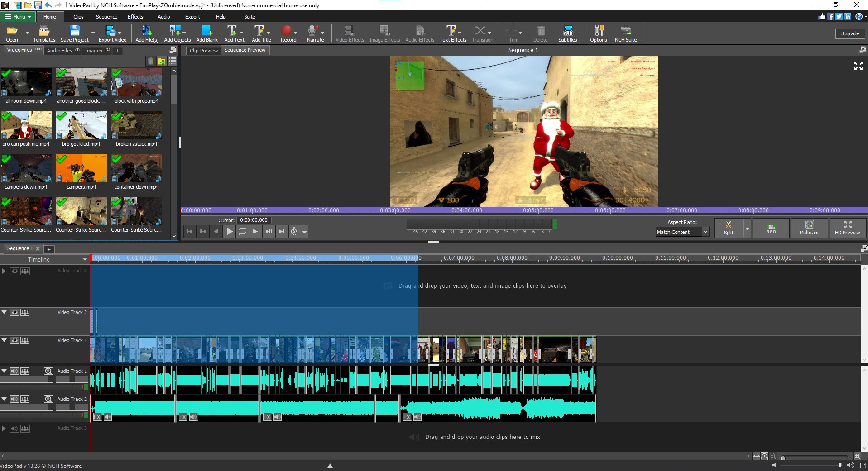
Task: Click the 360 view button
Action: (771, 228)
